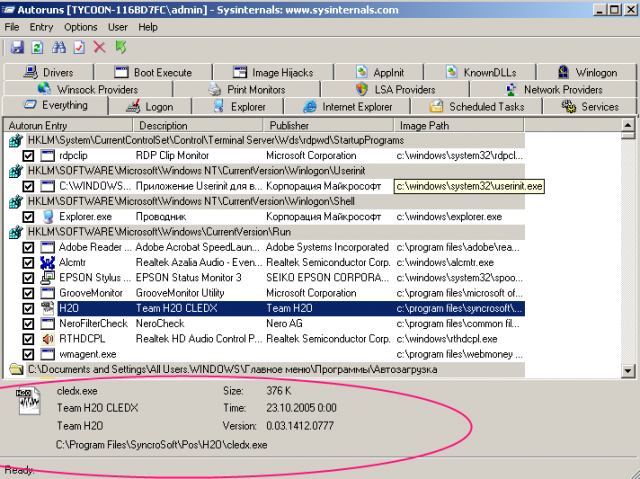Screen dimensions: 640x479
Task: Click the Save toolbar icon
Action: (x=17, y=47)
